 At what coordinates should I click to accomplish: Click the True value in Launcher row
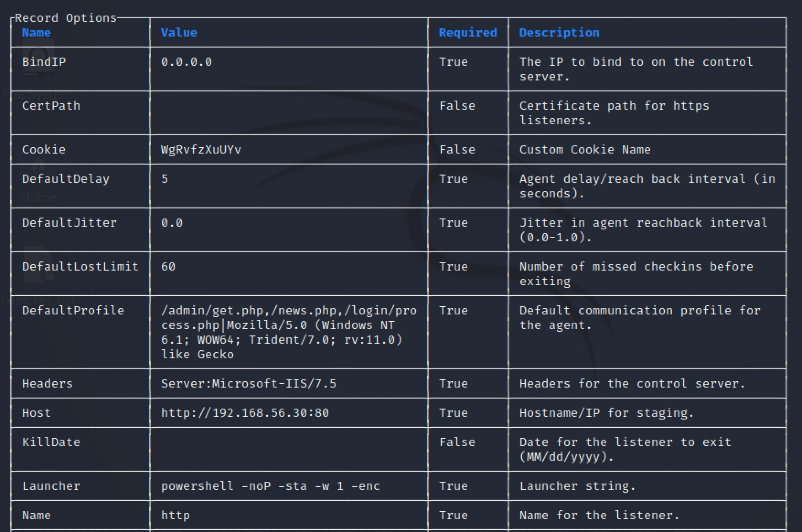[x=454, y=486]
